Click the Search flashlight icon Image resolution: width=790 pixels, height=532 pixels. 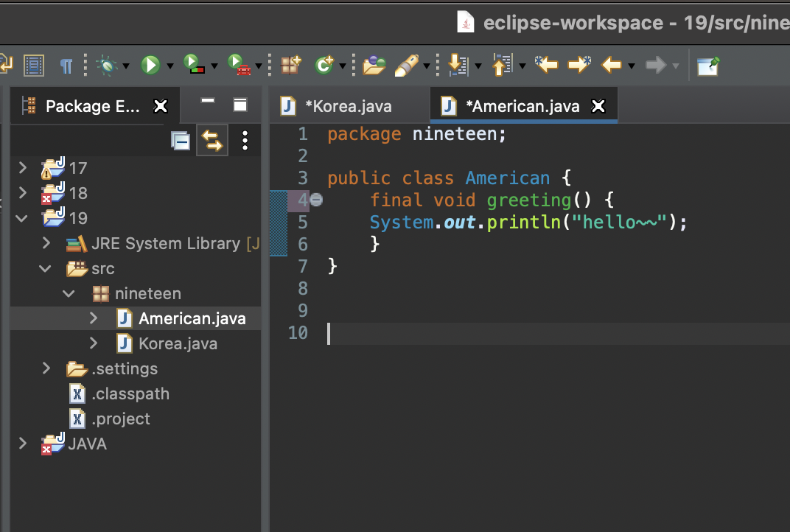[407, 65]
